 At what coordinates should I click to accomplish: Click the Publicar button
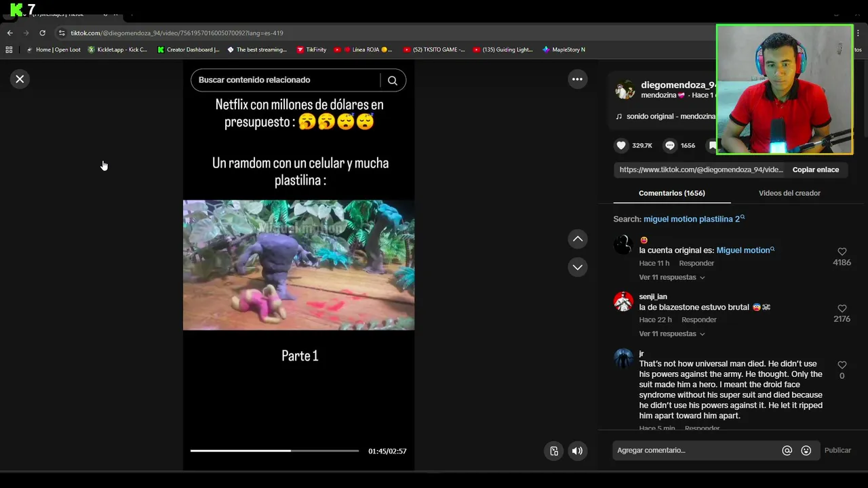coord(837,450)
